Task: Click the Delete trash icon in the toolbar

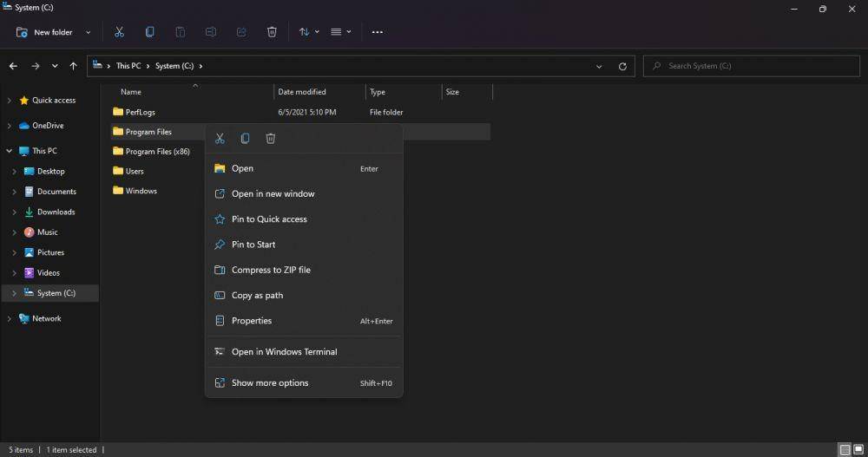Action: pos(272,32)
